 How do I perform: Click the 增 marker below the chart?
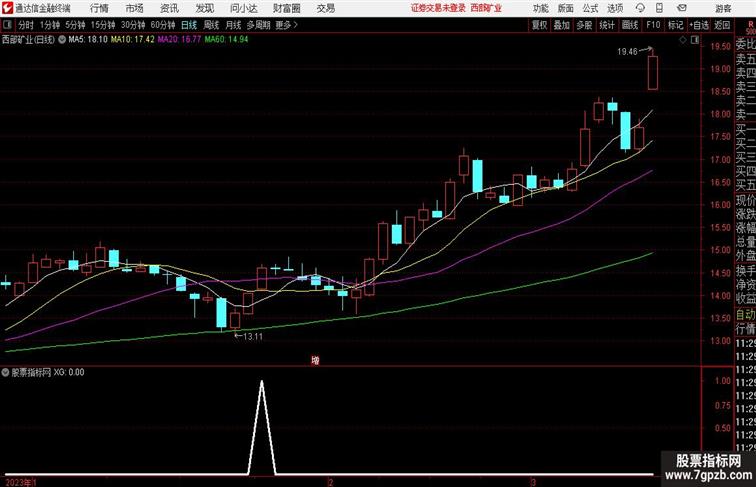click(315, 360)
